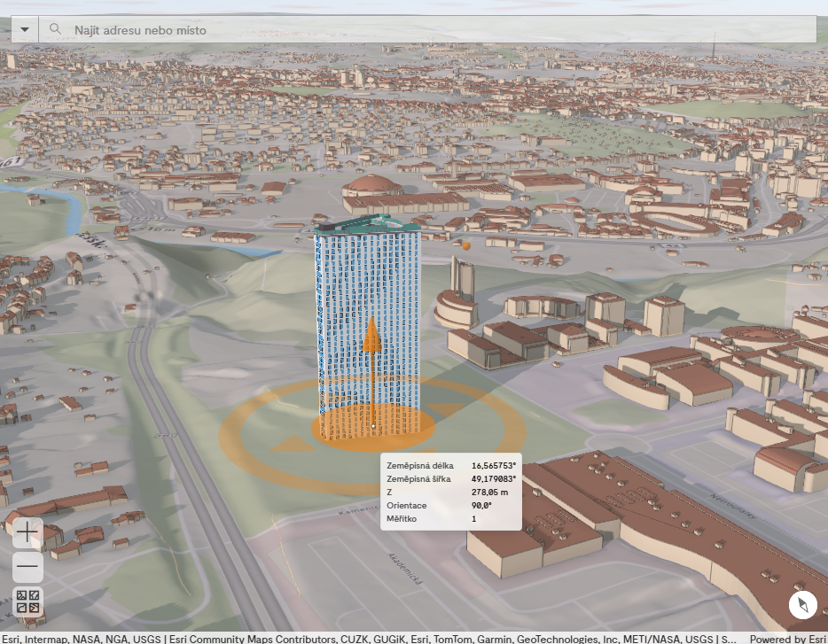Click the Měřítko value in tooltip
The width and height of the screenshot is (828, 644).
[474, 518]
